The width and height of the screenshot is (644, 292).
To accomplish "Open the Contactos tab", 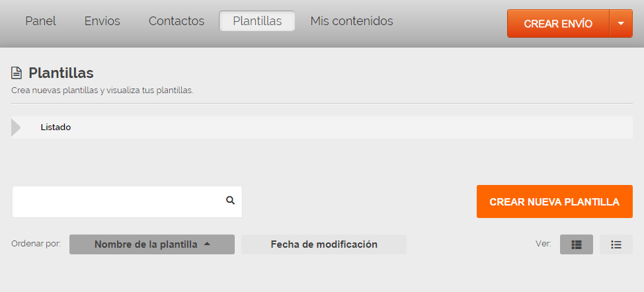I will [x=177, y=21].
